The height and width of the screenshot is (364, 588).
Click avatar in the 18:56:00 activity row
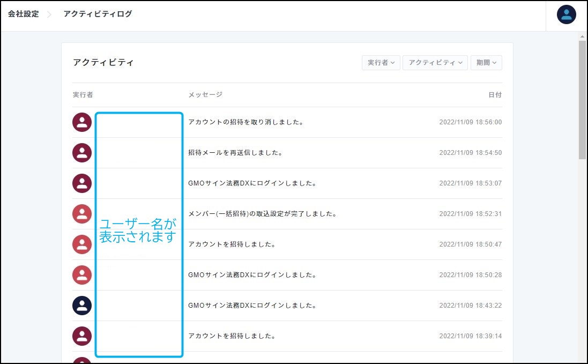coord(82,122)
